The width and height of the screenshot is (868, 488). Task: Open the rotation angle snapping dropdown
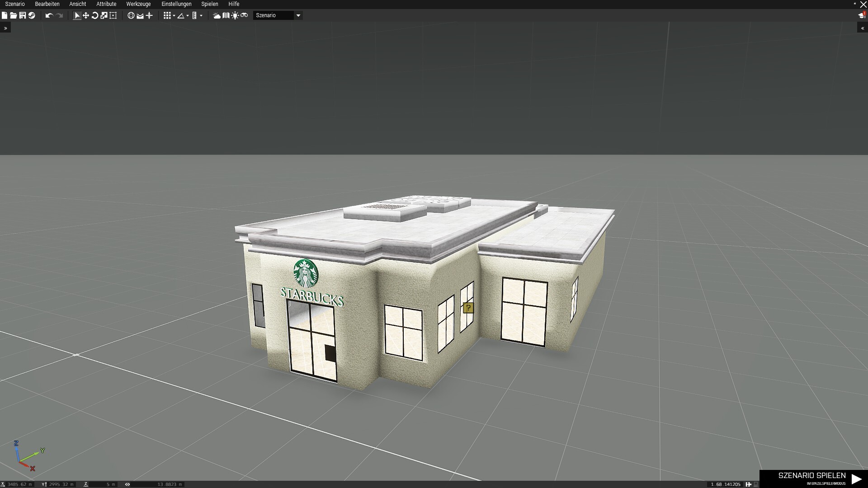pyautogui.click(x=188, y=16)
